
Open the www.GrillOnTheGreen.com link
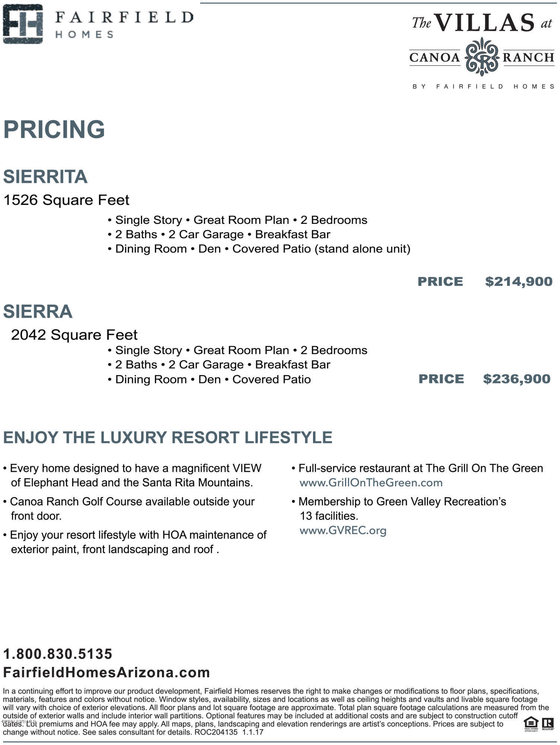pyautogui.click(x=371, y=482)
